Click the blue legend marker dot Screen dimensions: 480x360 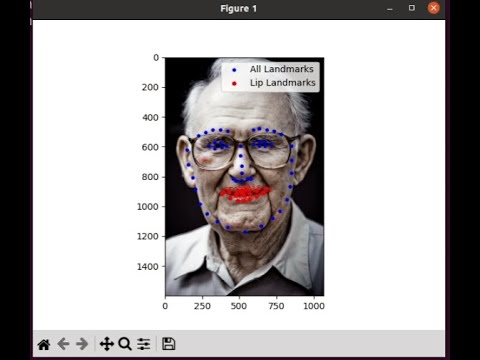[x=234, y=70]
